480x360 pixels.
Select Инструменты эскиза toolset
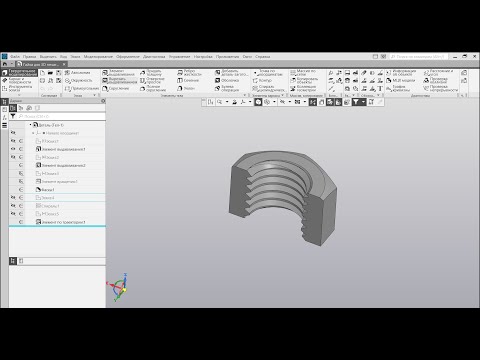17,88
